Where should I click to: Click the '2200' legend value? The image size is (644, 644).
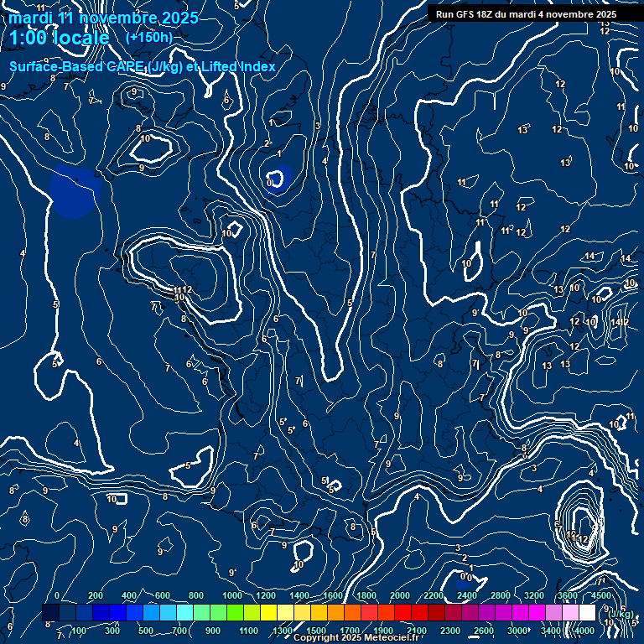(x=434, y=595)
